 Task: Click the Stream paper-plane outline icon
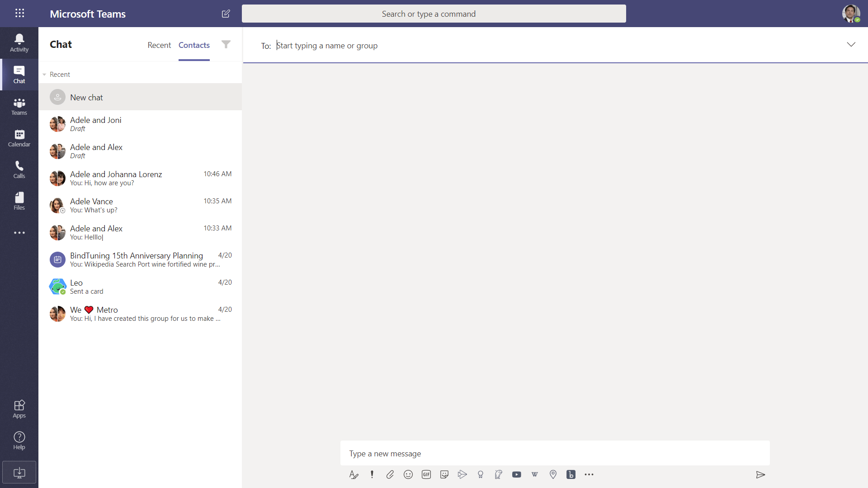pyautogui.click(x=462, y=474)
